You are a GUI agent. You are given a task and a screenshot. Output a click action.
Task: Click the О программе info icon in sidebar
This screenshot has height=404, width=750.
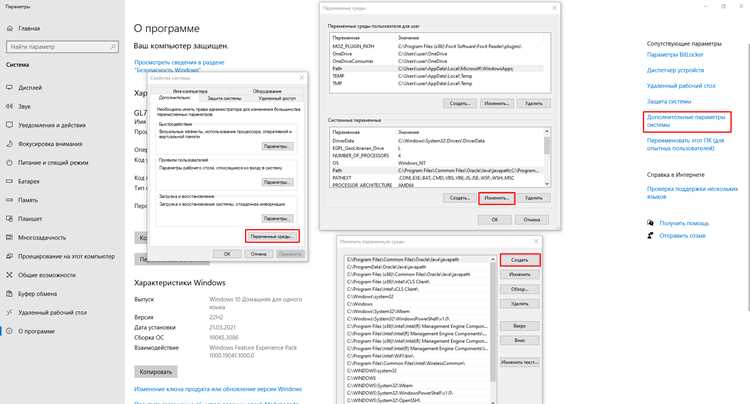coord(10,331)
